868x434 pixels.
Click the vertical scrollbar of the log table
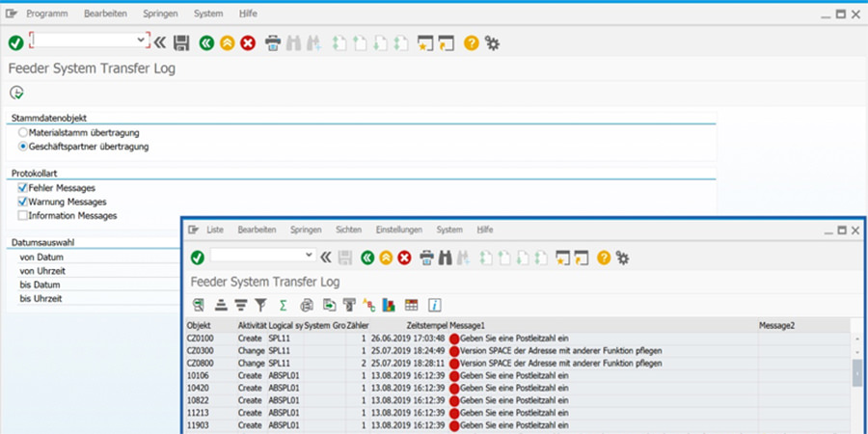[857, 374]
